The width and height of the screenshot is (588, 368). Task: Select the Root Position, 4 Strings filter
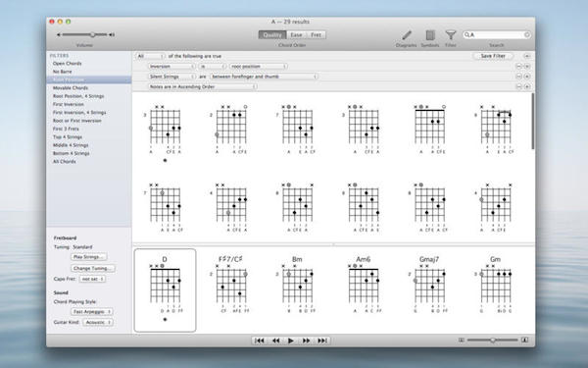(78, 96)
